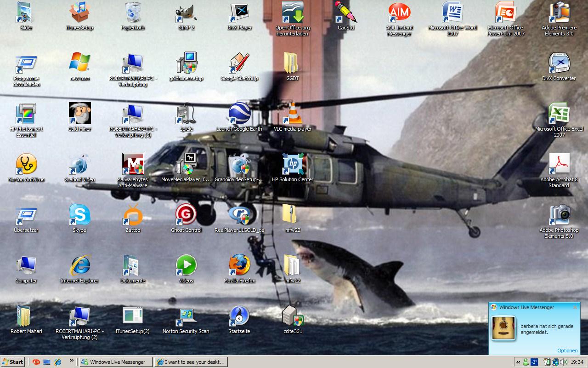Click the Start button
588x368 pixels.
point(13,362)
